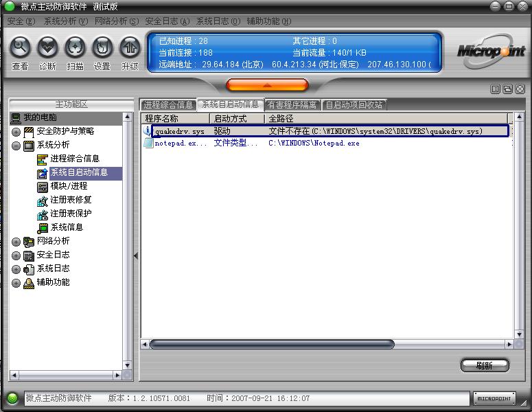Click the round X panel close icon

[520, 89]
